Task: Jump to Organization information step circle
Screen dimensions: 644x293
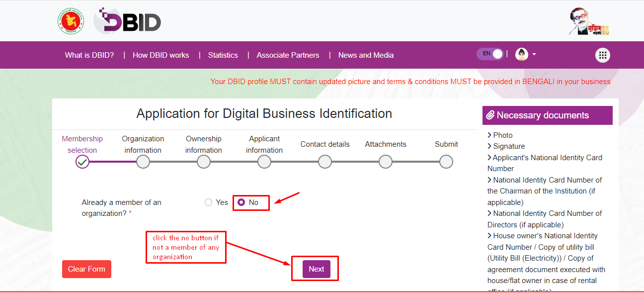Action: click(143, 162)
